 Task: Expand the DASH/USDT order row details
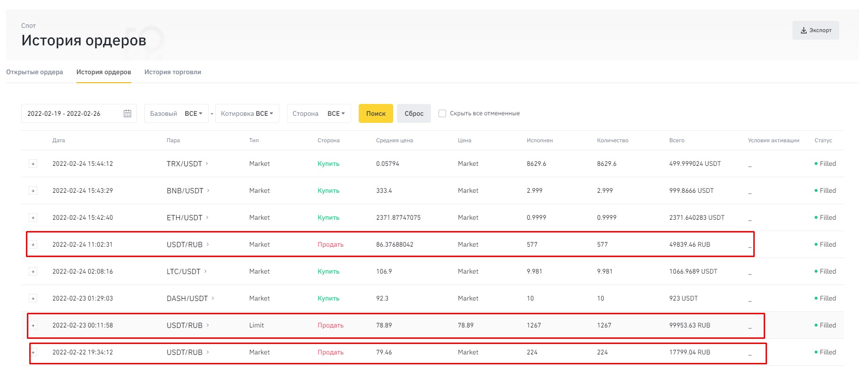pos(33,299)
